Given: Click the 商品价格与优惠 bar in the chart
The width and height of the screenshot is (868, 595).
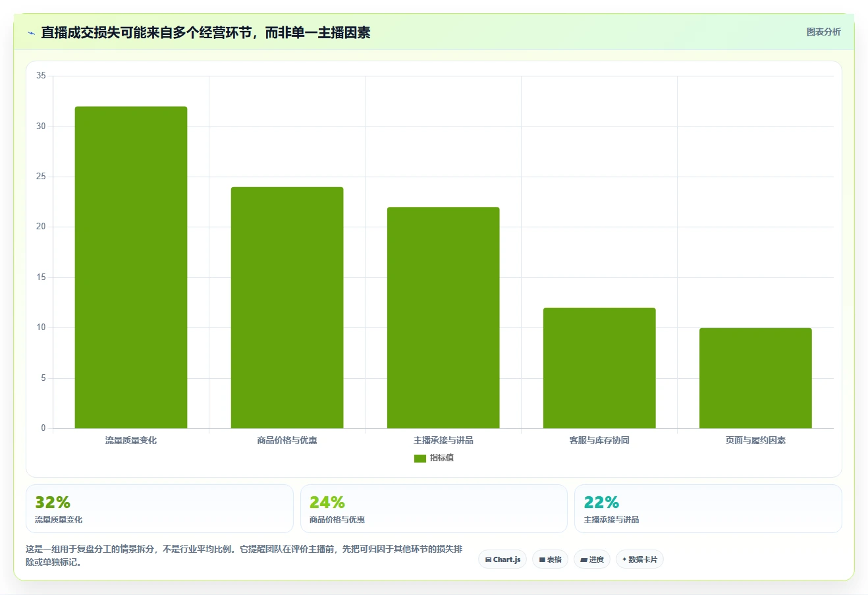Looking at the screenshot, I should (x=287, y=308).
